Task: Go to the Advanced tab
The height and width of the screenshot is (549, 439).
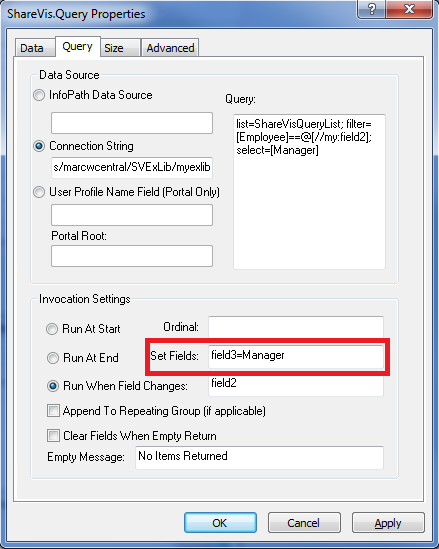Action: (x=170, y=48)
